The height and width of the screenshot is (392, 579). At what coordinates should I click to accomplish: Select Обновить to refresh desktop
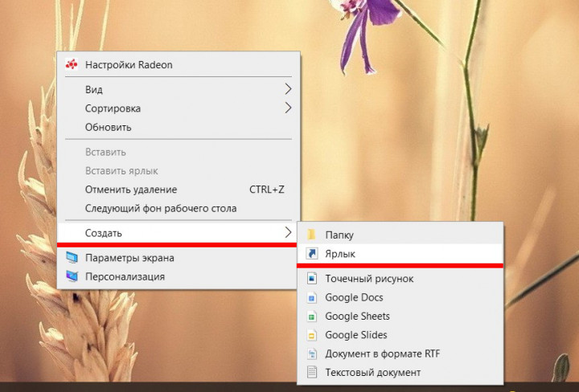coord(109,127)
